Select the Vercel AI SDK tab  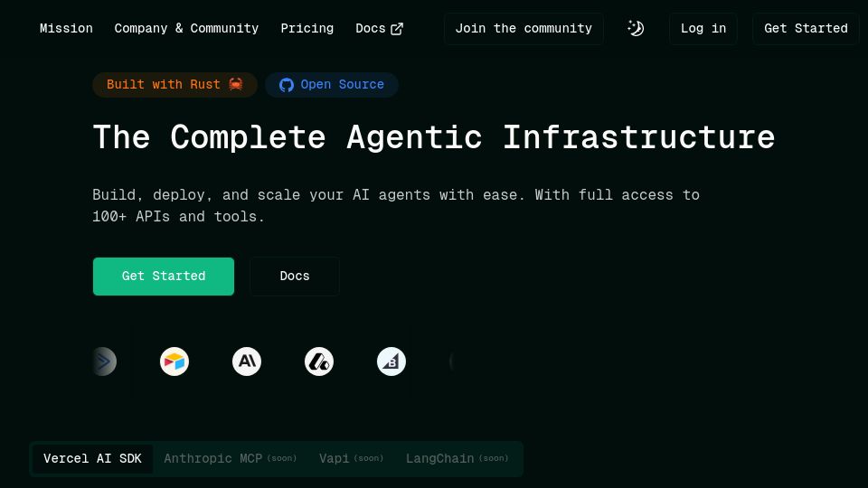(92, 459)
